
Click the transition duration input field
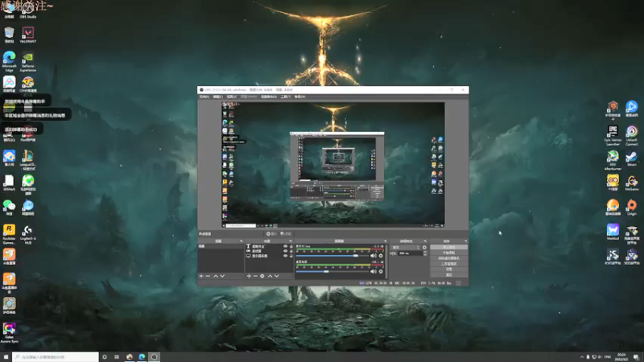pyautogui.click(x=410, y=253)
